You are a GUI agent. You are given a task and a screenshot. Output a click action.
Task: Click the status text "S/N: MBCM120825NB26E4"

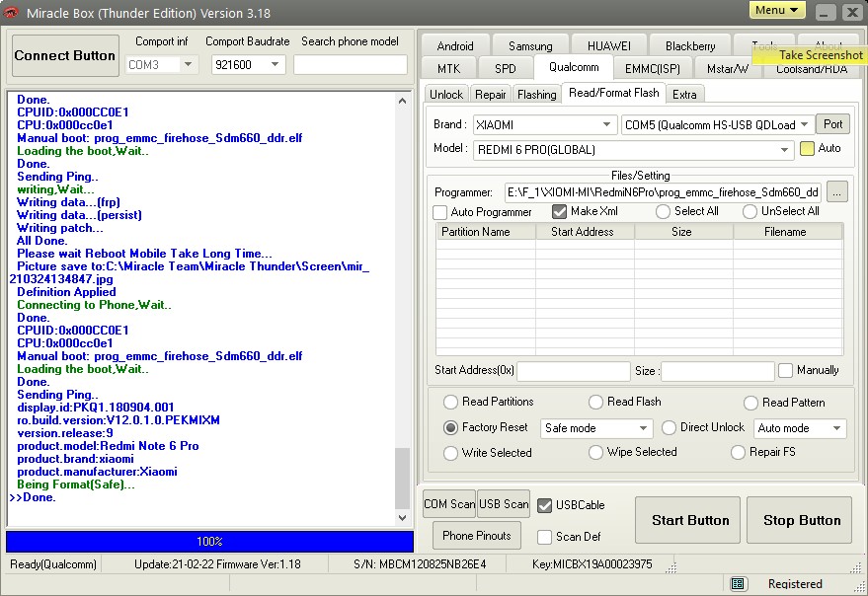click(x=420, y=564)
